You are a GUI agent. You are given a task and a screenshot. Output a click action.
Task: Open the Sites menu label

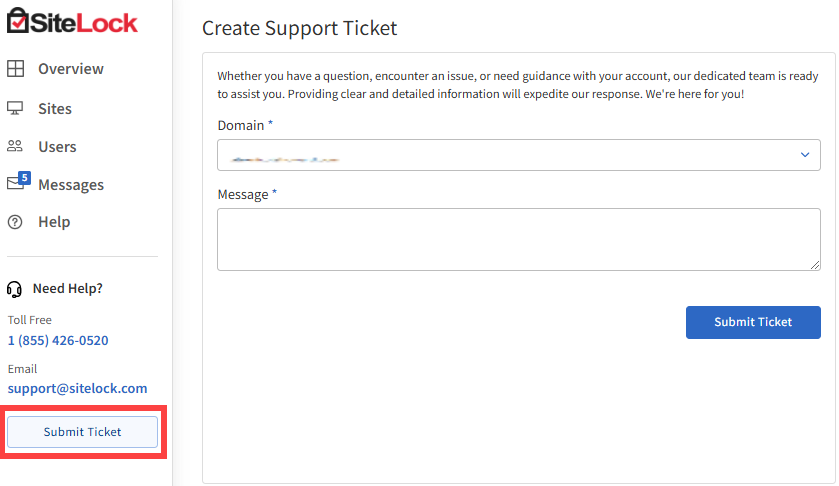[55, 108]
